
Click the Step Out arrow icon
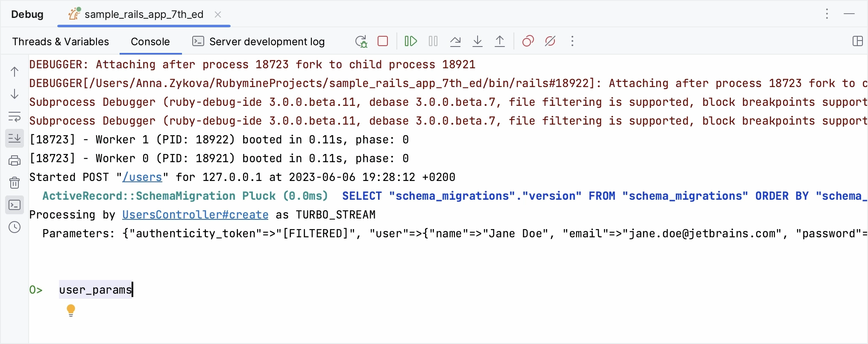(x=500, y=41)
